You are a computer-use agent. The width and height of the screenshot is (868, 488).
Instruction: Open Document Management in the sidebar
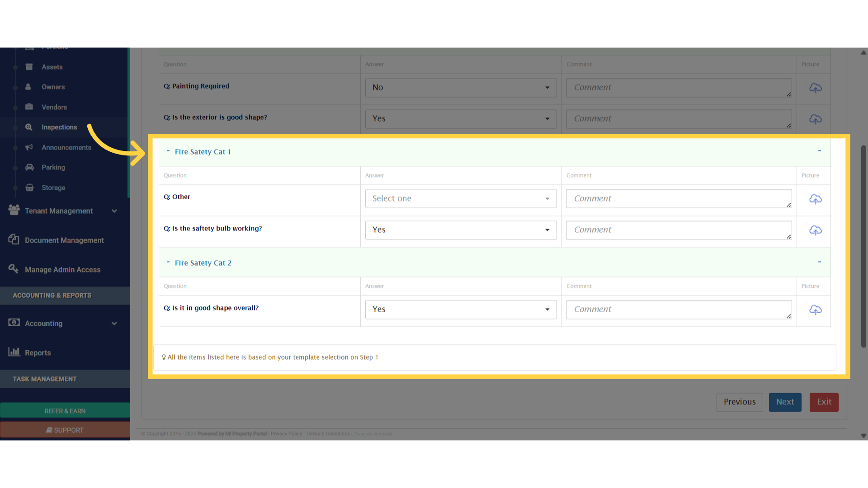(64, 240)
